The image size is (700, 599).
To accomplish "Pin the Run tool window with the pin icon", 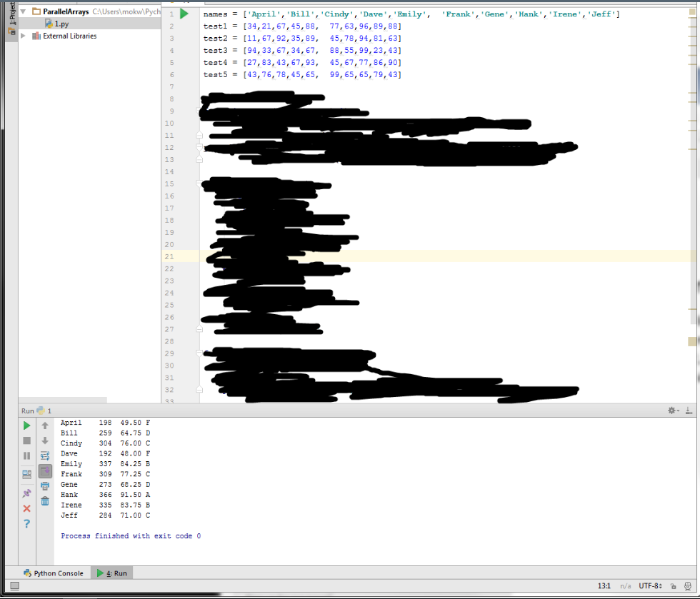I will [x=26, y=493].
